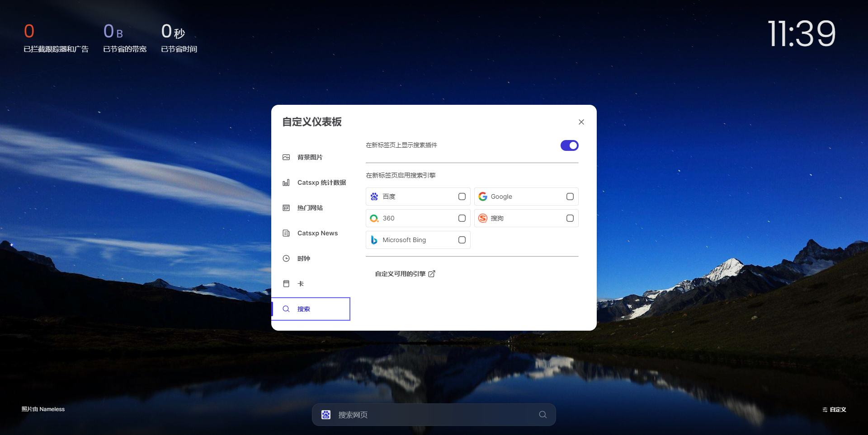Check the Microsoft Bing search engine
Viewport: 868px width, 435px height.
tap(462, 240)
